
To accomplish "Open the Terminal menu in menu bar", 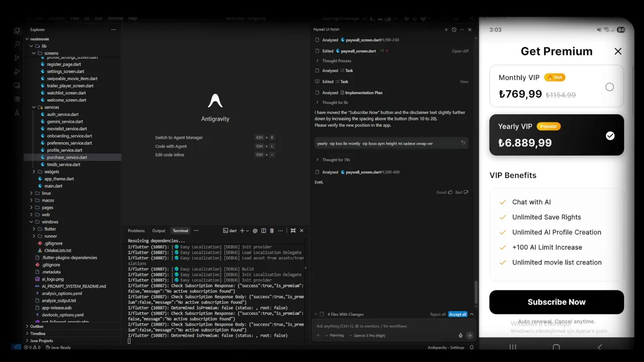I will click(x=115, y=18).
